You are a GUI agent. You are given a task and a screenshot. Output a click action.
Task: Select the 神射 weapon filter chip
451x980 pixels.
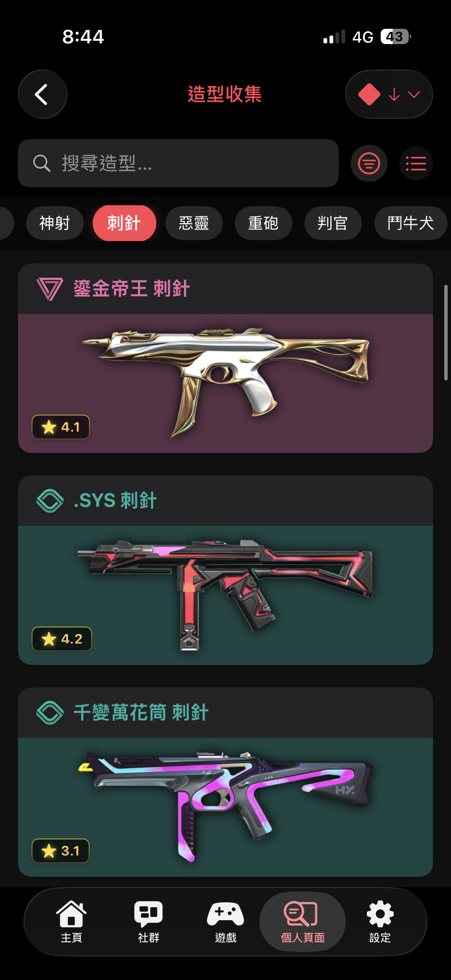point(55,223)
